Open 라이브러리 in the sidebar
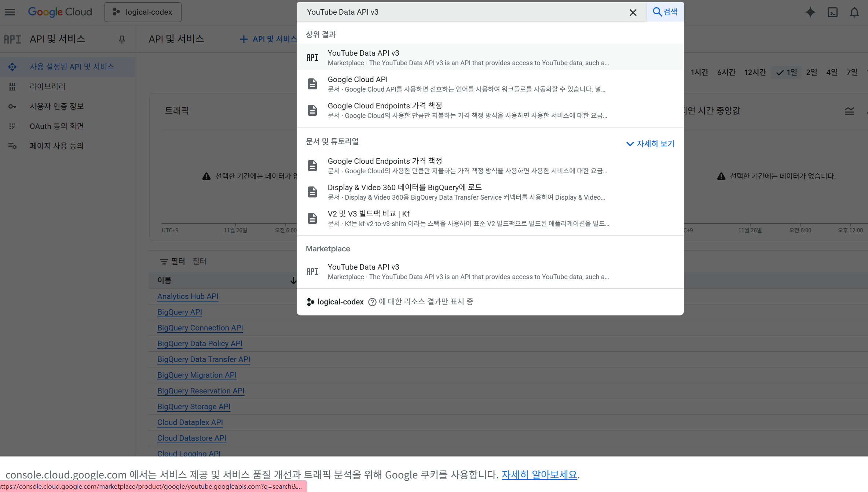Image resolution: width=868 pixels, height=492 pixels. pos(47,86)
